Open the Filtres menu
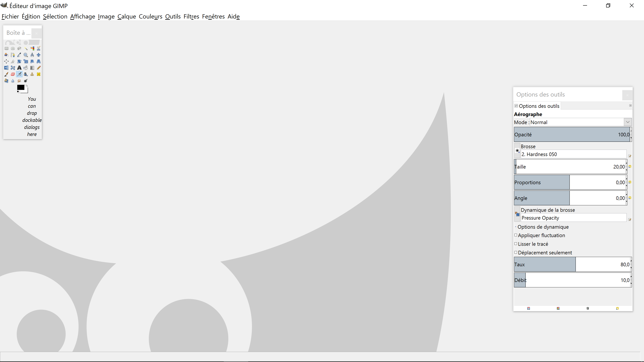The width and height of the screenshot is (644, 362). [x=191, y=16]
